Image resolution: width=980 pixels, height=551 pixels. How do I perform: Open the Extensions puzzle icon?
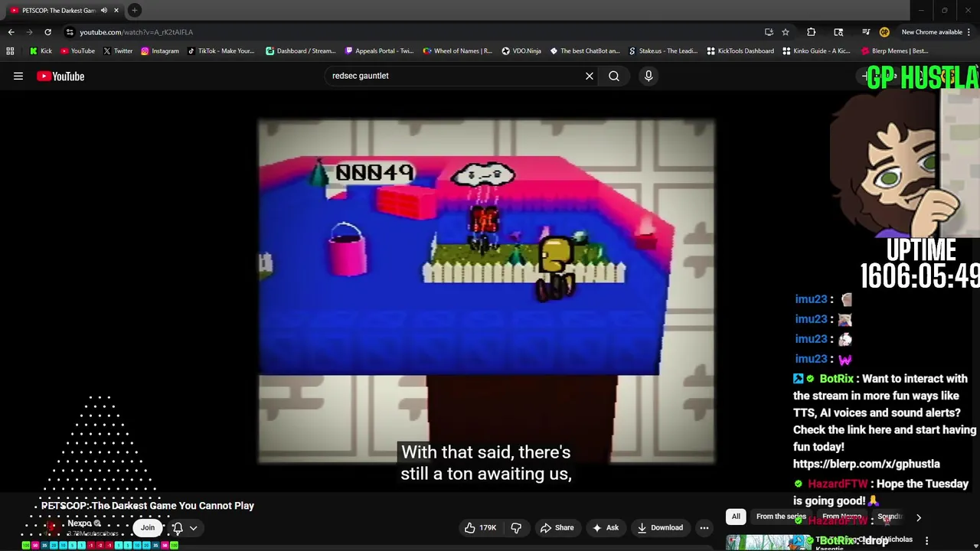(x=812, y=32)
